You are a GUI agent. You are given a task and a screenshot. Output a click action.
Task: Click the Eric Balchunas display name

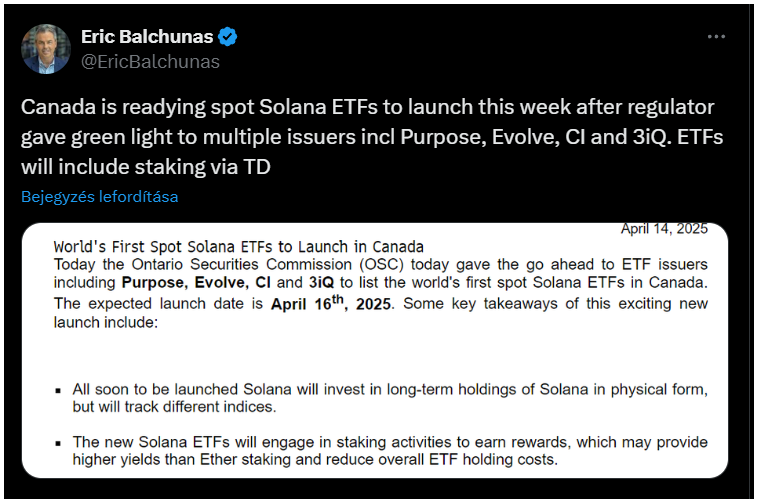tap(147, 37)
